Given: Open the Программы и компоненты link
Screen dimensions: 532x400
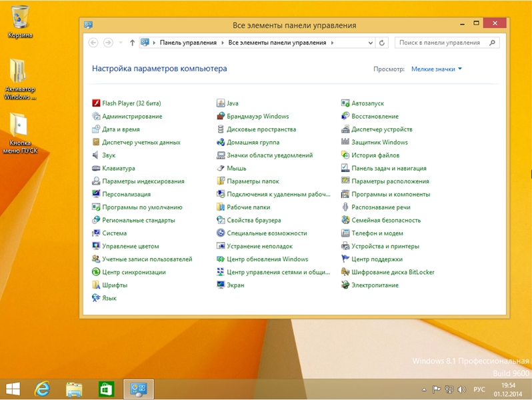Looking at the screenshot, I should [391, 194].
